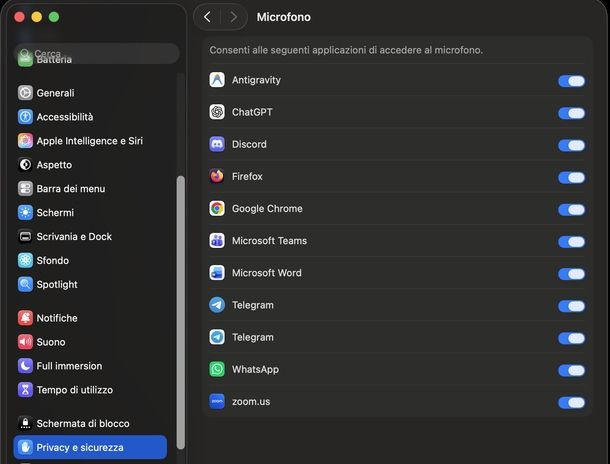
Task: Click the Microfono page title
Action: [x=284, y=17]
